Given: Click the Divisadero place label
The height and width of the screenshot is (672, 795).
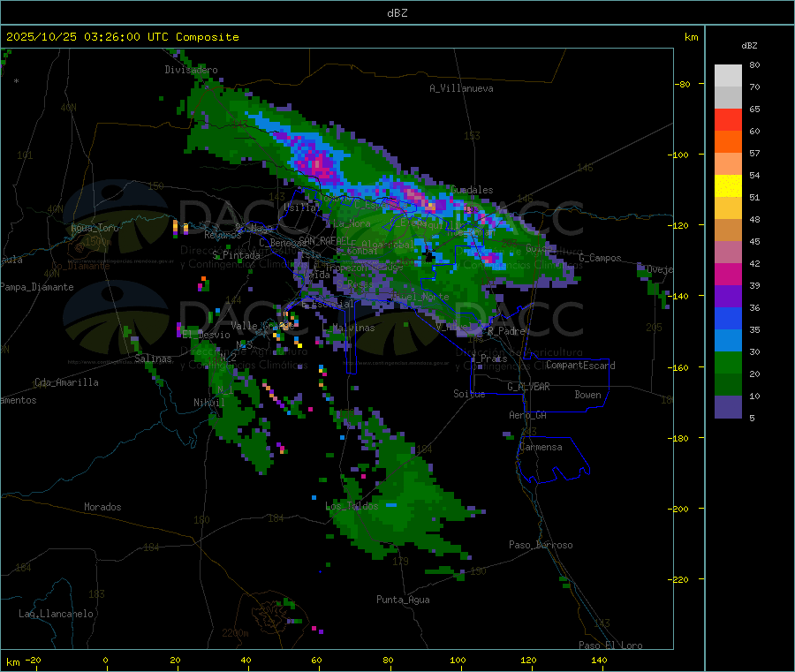Looking at the screenshot, I should [x=191, y=70].
